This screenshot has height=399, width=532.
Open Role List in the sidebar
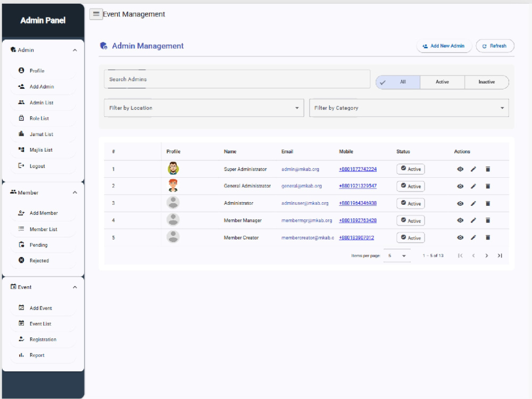[43, 118]
